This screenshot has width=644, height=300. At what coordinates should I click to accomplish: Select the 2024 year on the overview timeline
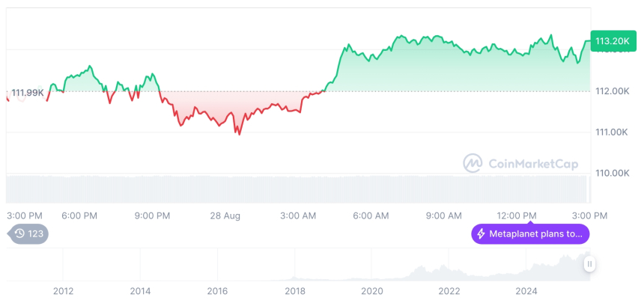526,290
